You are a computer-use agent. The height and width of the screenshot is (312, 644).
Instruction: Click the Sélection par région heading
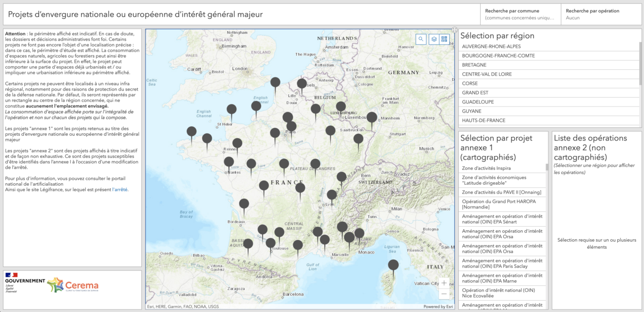[497, 36]
